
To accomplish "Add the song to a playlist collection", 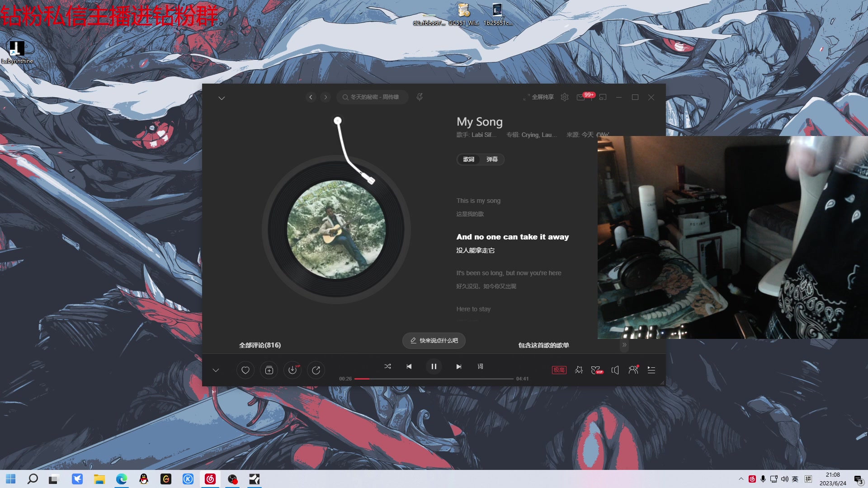I will (269, 371).
